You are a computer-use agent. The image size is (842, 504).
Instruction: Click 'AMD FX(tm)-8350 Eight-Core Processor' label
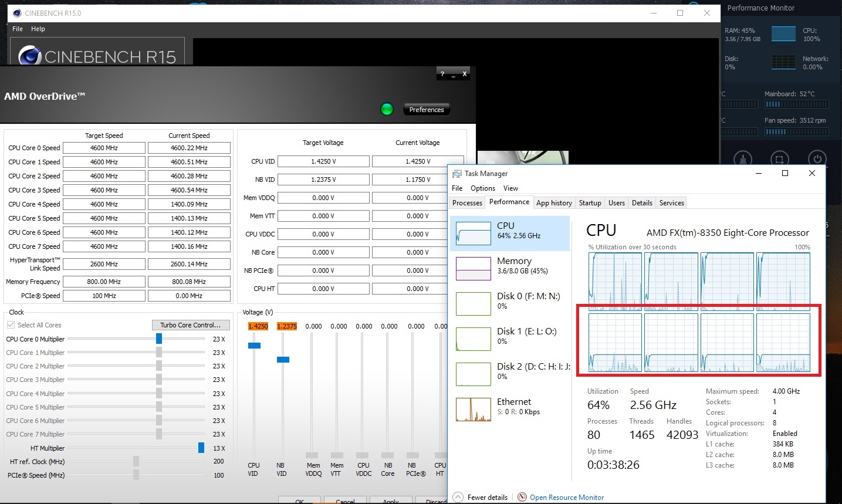pyautogui.click(x=728, y=233)
